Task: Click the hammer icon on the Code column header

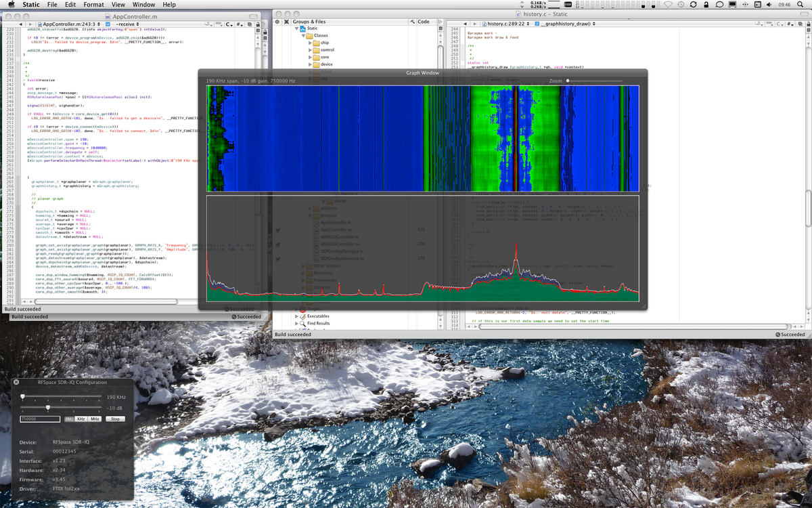Action: pyautogui.click(x=412, y=21)
